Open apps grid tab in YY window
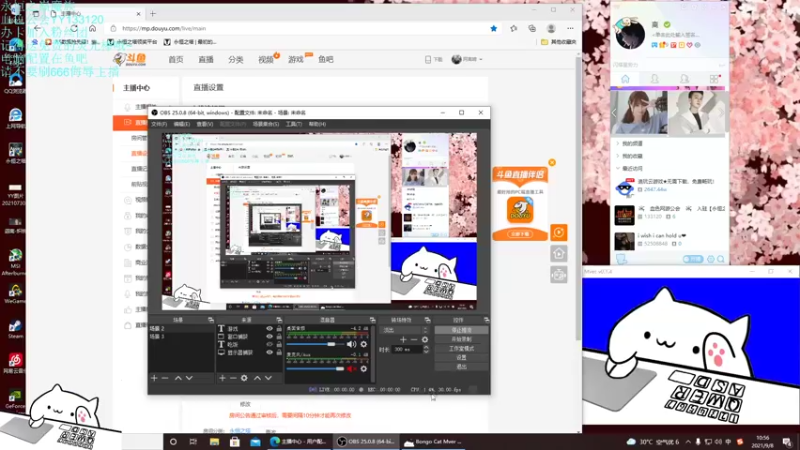Viewport: 800px width, 450px height. click(x=714, y=79)
